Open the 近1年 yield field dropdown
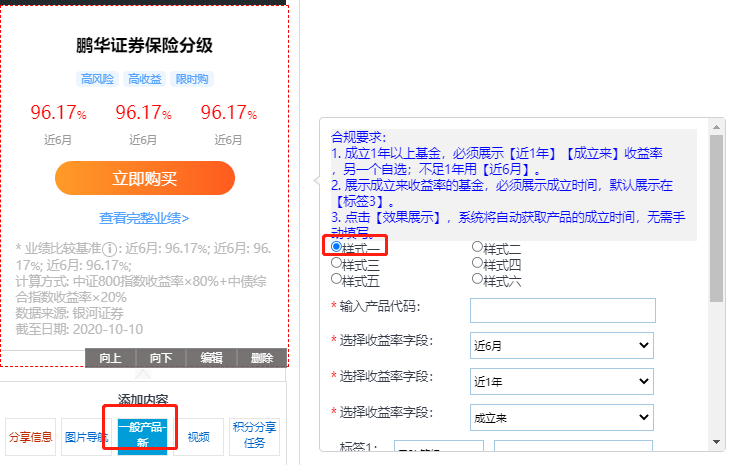 (562, 381)
